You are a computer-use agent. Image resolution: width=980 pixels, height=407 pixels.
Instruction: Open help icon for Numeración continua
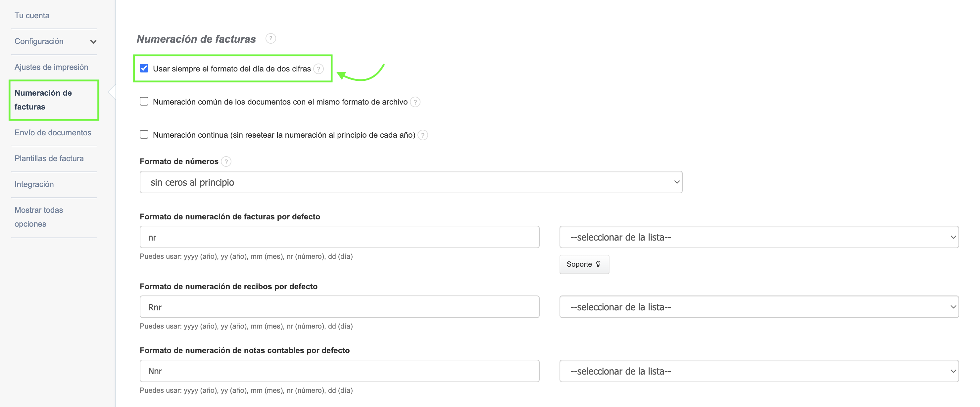tap(422, 135)
